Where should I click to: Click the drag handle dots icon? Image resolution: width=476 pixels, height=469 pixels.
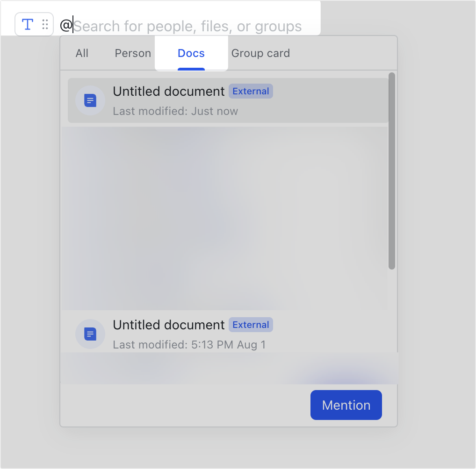click(45, 24)
